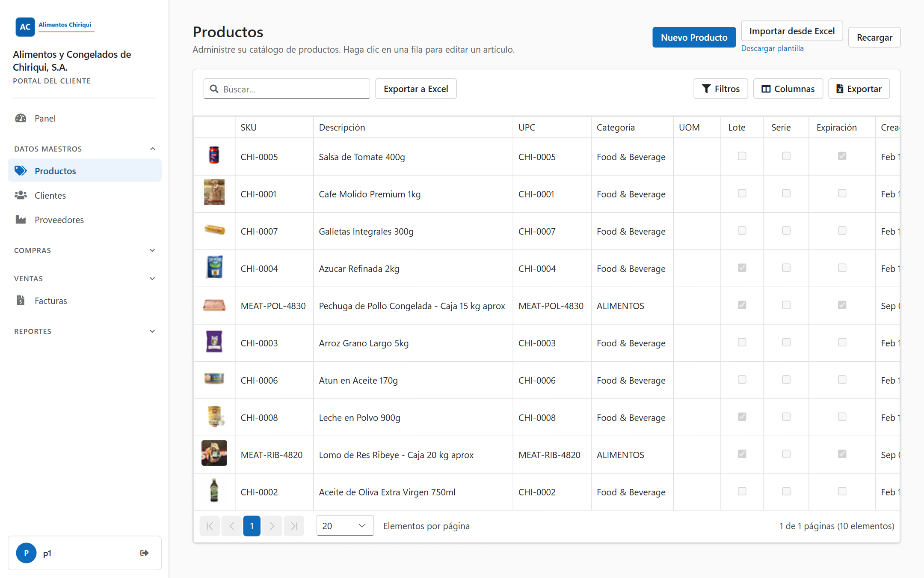Open Facturas in sidebar

(x=85, y=301)
